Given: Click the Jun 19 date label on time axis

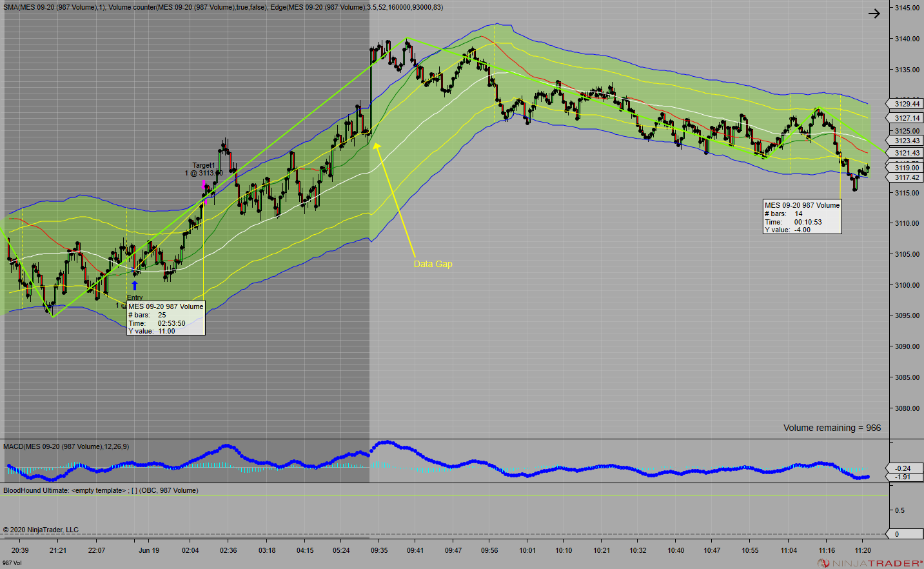Looking at the screenshot, I should (149, 550).
